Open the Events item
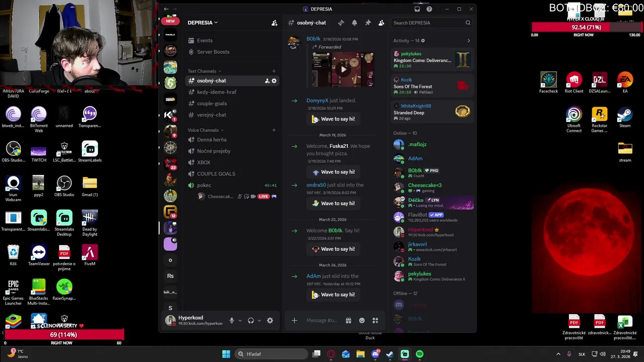Image resolution: width=644 pixels, height=362 pixels. [x=232, y=40]
